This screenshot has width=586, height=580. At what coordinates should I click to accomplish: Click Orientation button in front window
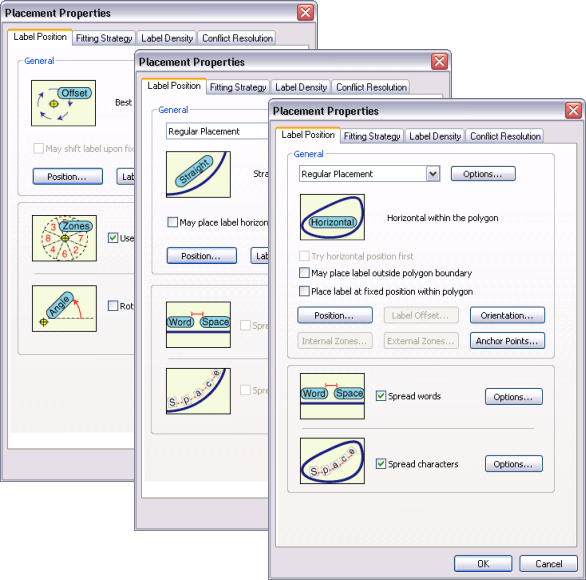tap(507, 315)
